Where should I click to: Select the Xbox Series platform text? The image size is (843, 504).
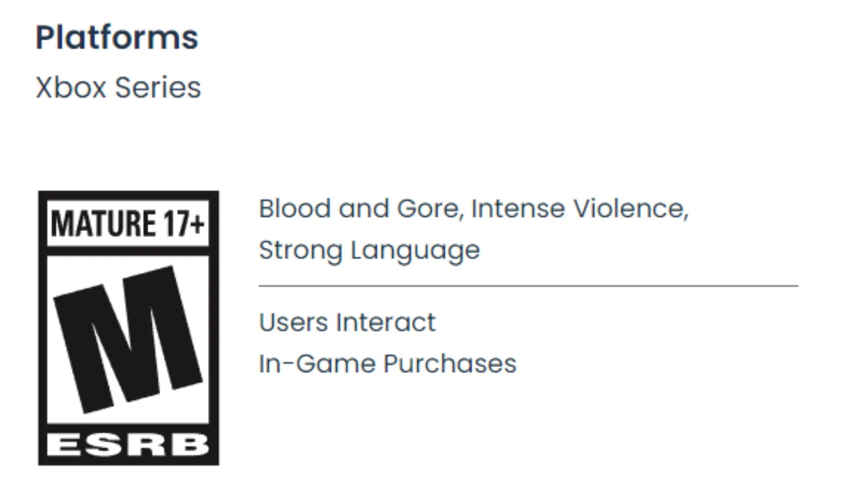point(118,87)
